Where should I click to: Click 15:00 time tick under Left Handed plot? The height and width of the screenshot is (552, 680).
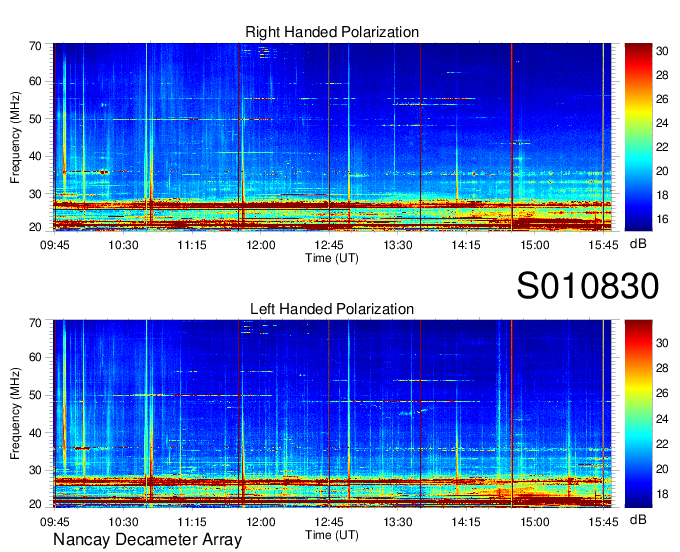point(535,522)
